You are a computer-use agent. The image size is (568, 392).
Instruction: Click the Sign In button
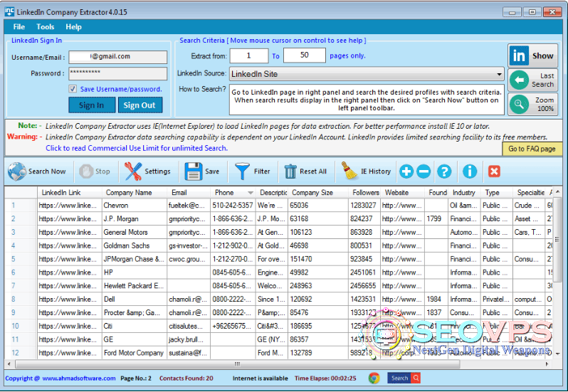(x=92, y=105)
